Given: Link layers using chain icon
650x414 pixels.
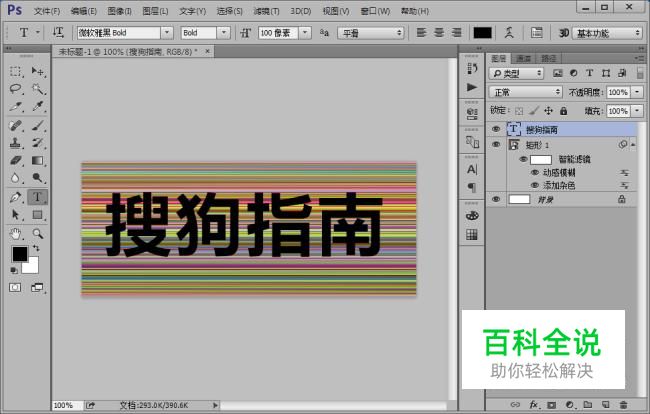Looking at the screenshot, I should [515, 404].
